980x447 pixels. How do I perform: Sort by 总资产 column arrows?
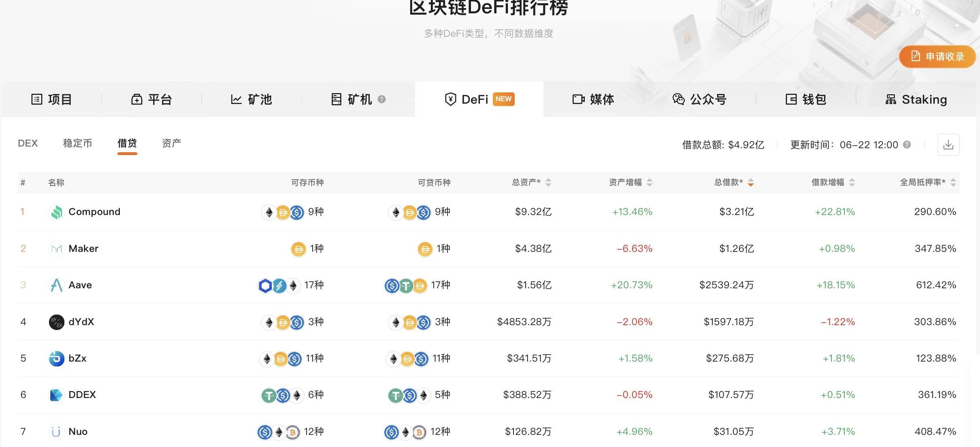pyautogui.click(x=548, y=183)
